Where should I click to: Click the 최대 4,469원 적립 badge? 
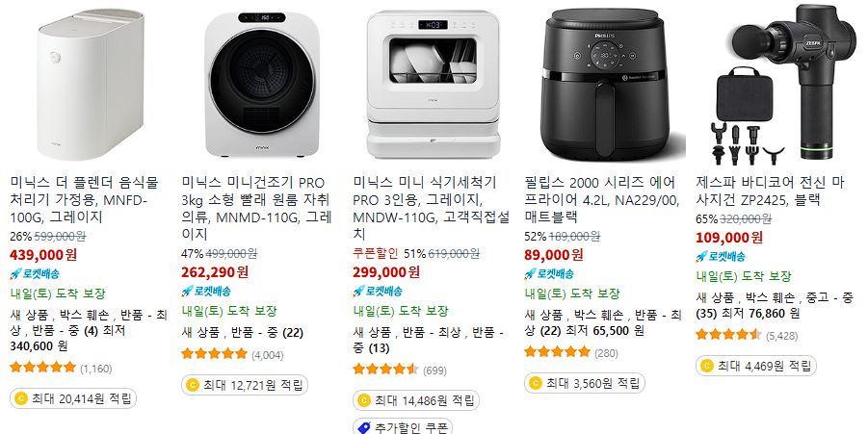[x=756, y=366]
